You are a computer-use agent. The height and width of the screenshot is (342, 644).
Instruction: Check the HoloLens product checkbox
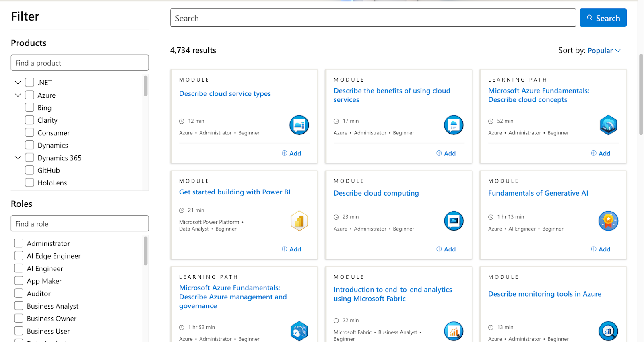coord(29,183)
